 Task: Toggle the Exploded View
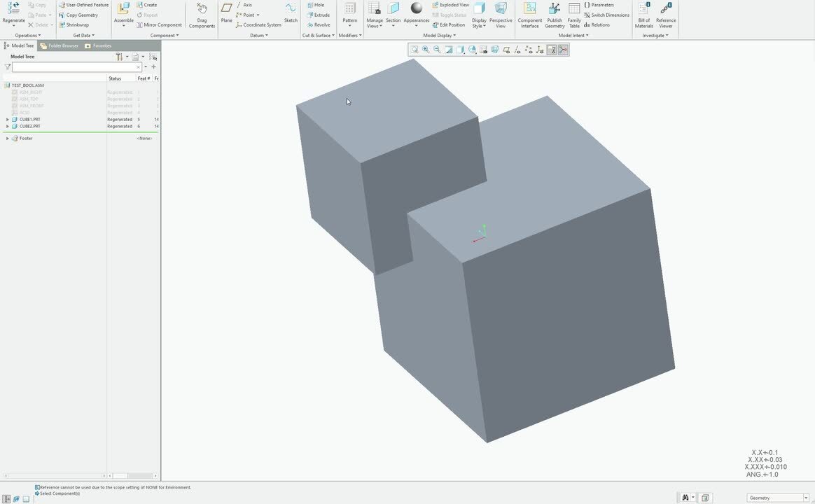[450, 5]
